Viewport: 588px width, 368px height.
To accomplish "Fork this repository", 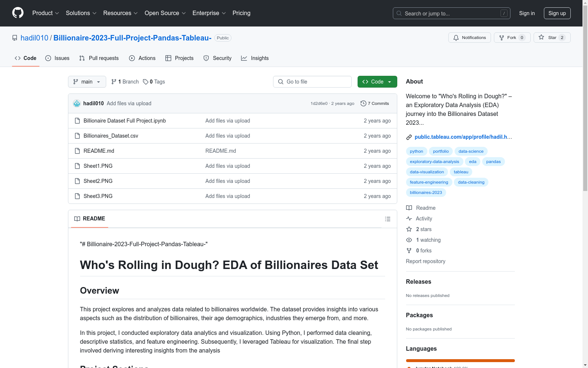I will click(512, 38).
